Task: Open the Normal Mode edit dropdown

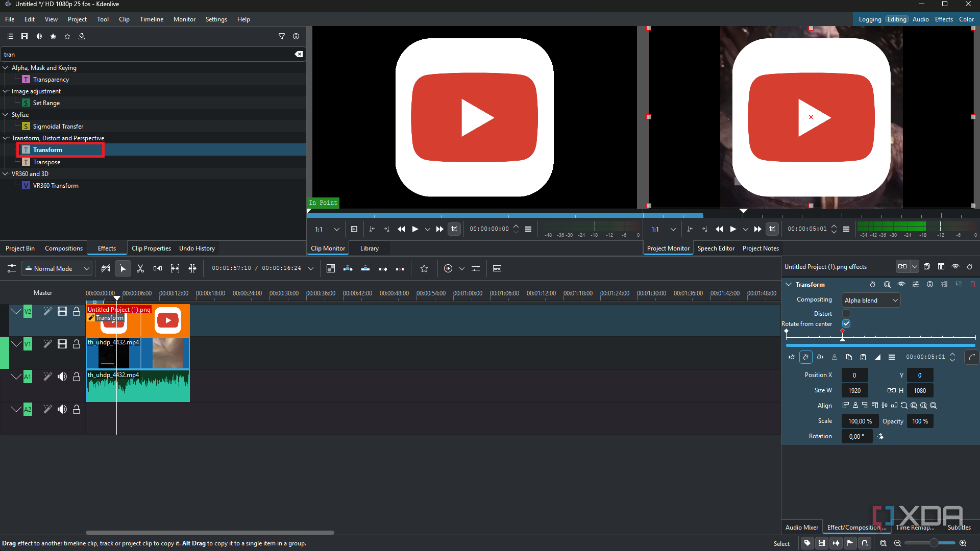Action: pyautogui.click(x=57, y=269)
